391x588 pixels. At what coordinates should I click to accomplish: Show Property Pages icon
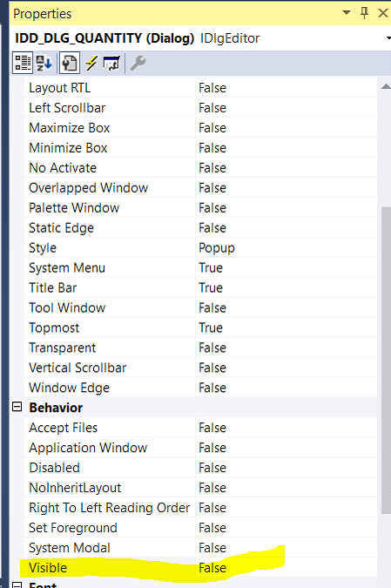coord(69,63)
